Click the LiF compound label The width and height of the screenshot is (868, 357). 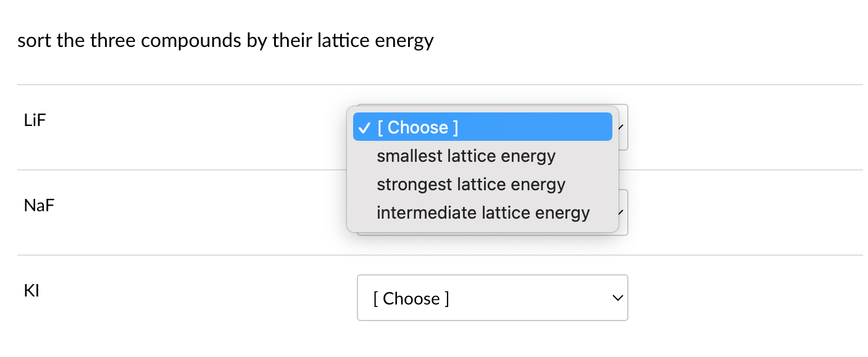click(x=35, y=120)
